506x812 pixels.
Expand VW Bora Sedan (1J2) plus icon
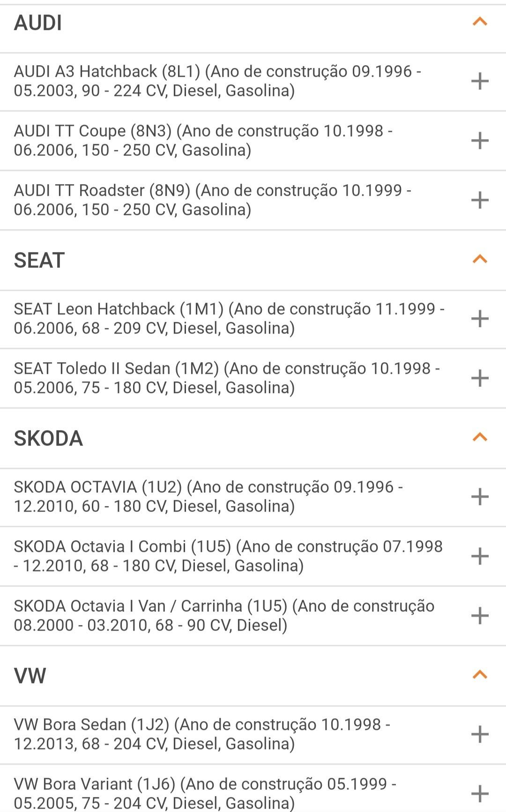(x=480, y=734)
